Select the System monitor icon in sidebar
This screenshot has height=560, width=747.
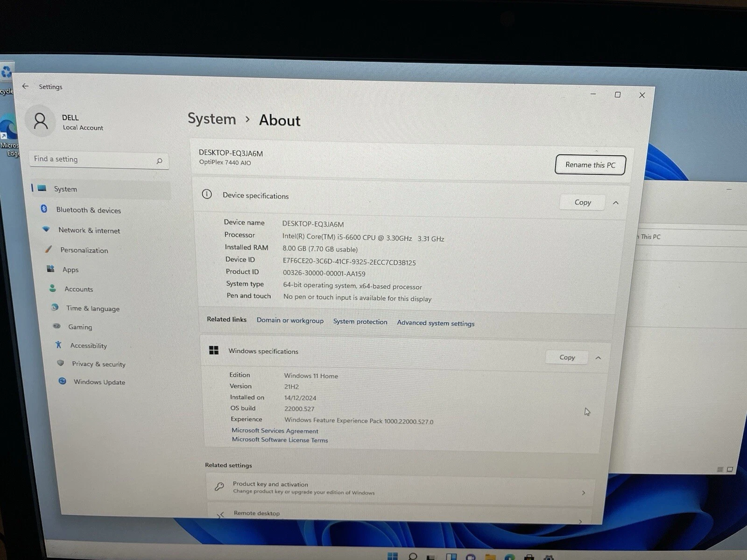[42, 188]
